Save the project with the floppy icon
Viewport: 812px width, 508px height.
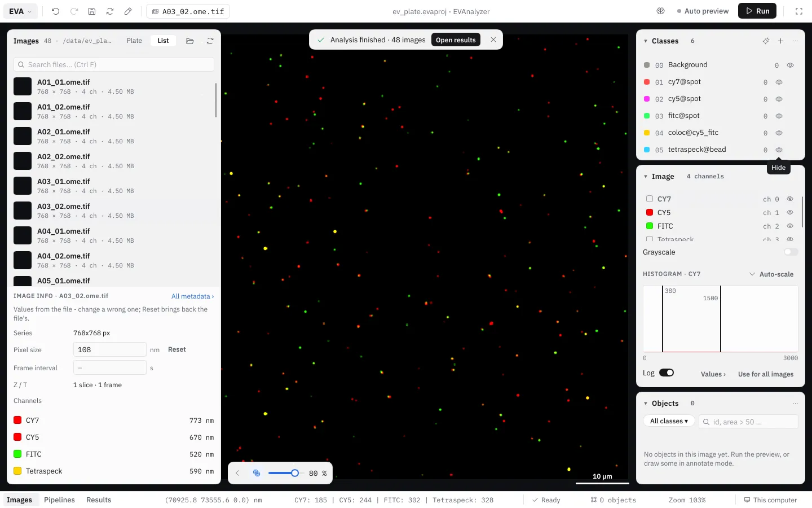tap(92, 11)
